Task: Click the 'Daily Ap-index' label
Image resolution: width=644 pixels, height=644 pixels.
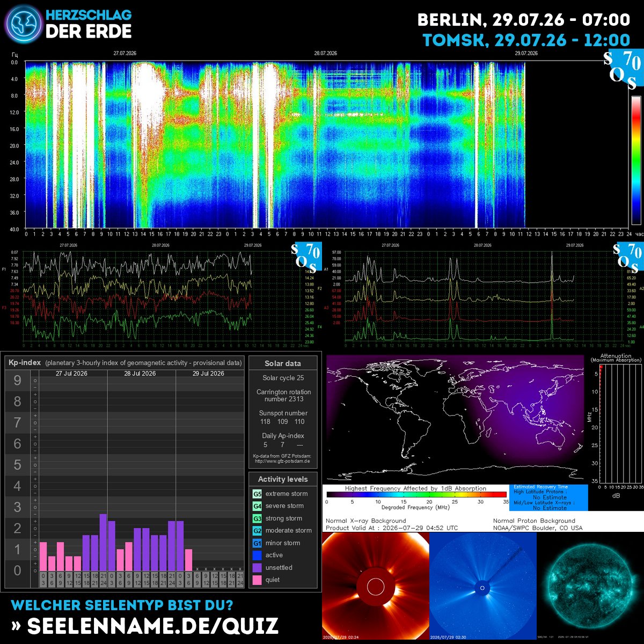Action: pyautogui.click(x=283, y=436)
